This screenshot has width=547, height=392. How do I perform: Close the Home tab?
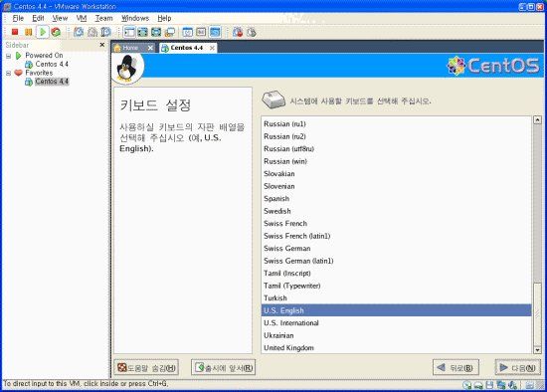(150, 48)
